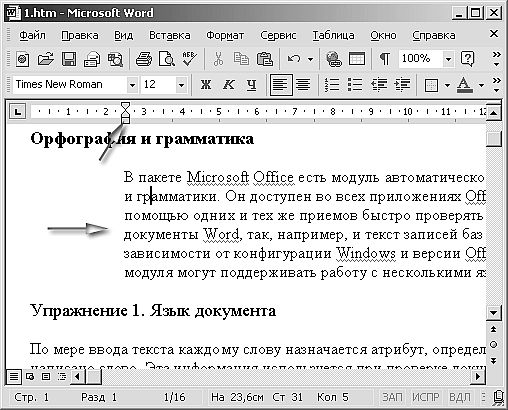Click the numbered list icon
This screenshot has height=410, width=508.
click(332, 85)
